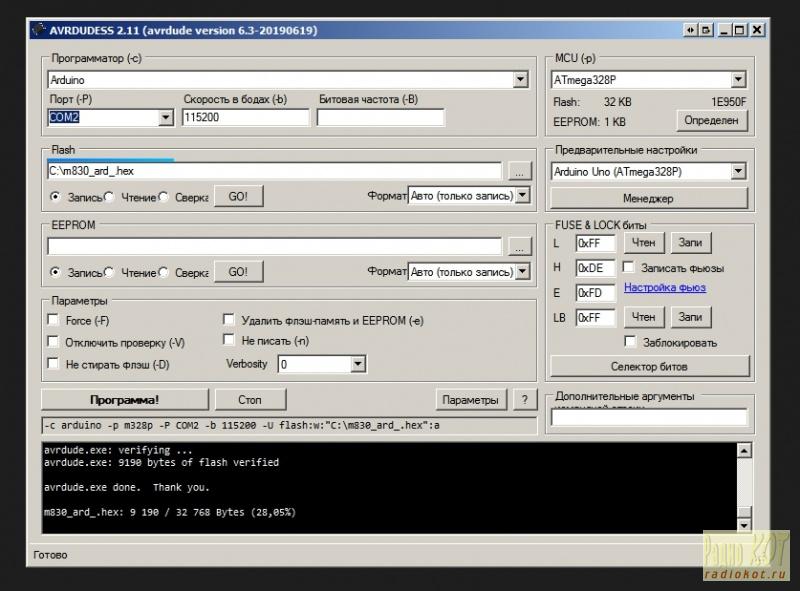Open Настройка фьюз link
The image size is (800, 591).
point(665,287)
